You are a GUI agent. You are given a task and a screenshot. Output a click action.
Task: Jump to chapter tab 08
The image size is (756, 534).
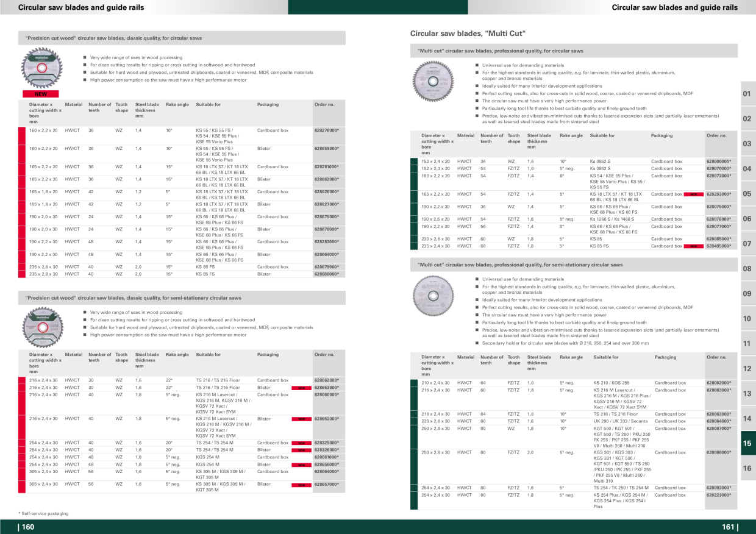coord(747,269)
